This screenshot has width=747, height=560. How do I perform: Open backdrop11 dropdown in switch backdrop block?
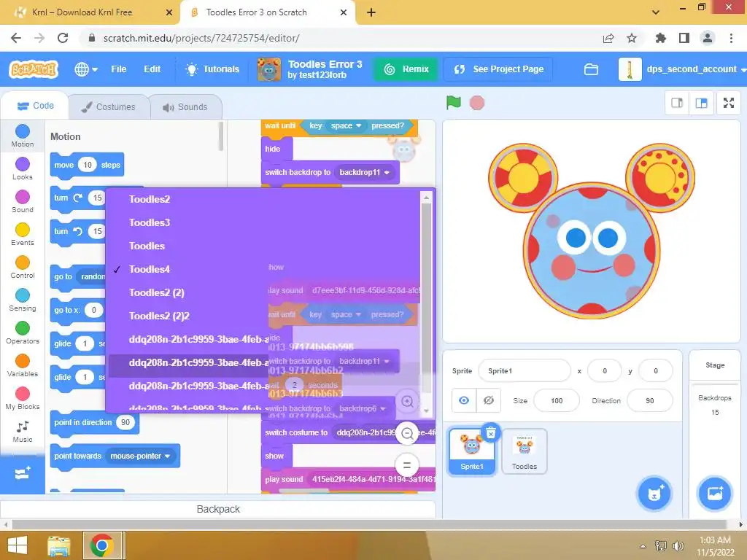[365, 172]
